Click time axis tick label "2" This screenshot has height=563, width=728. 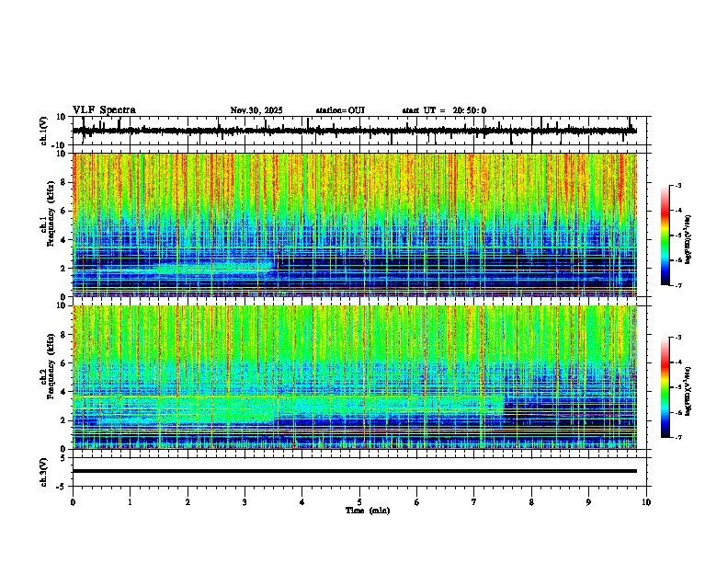(x=188, y=502)
